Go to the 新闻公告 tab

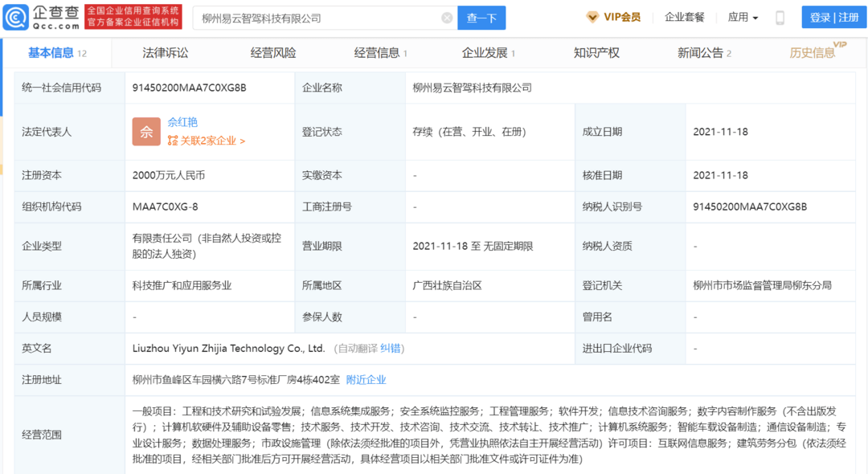[704, 53]
